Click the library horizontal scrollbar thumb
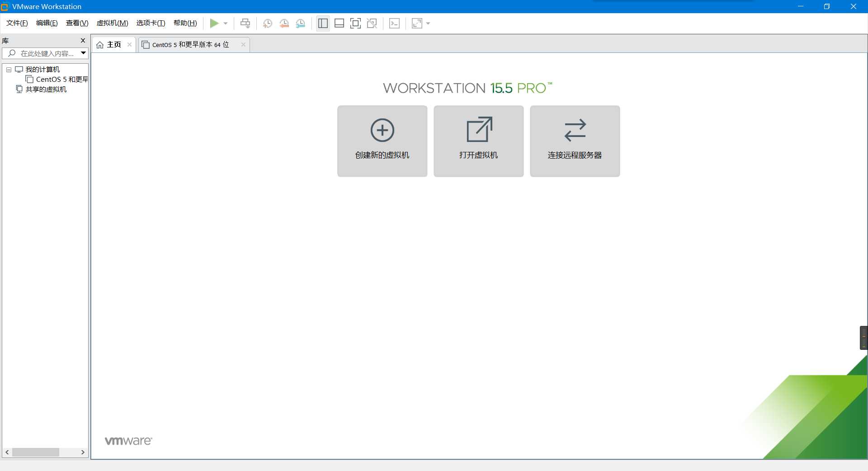This screenshot has height=471, width=868. (36, 452)
